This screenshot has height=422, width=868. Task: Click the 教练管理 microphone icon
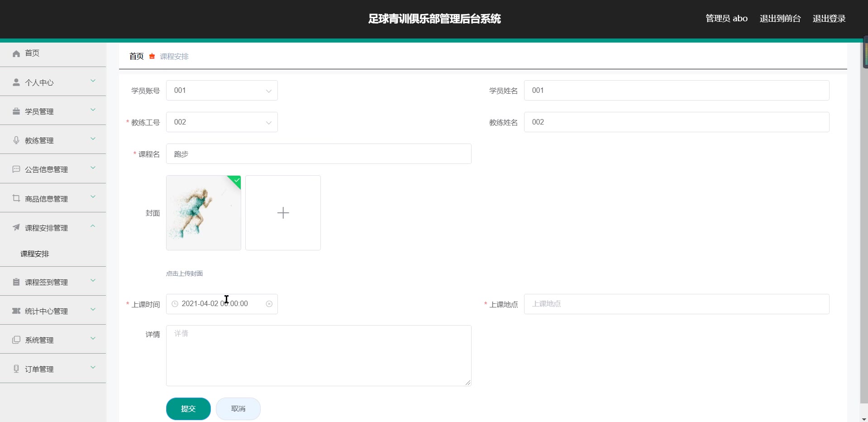(16, 140)
